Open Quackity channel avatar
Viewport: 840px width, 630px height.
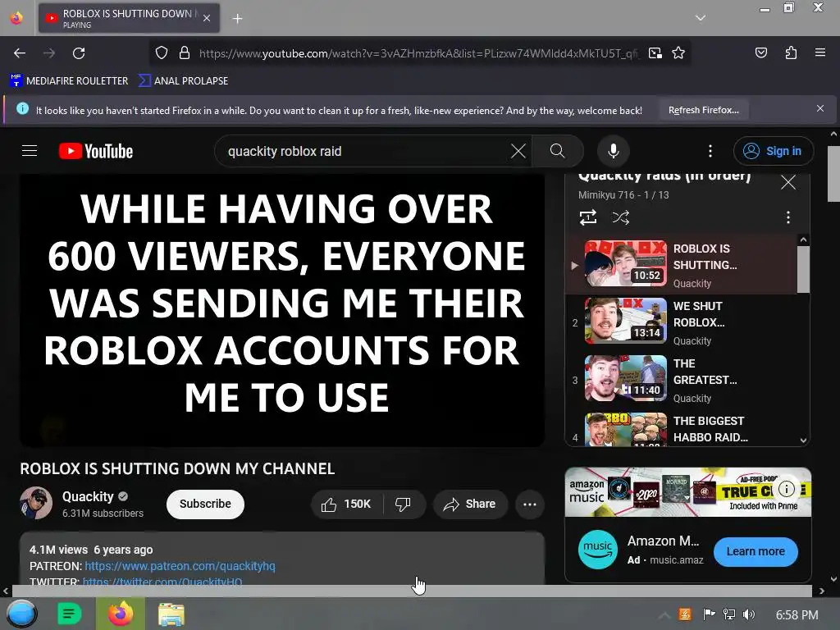(x=36, y=503)
